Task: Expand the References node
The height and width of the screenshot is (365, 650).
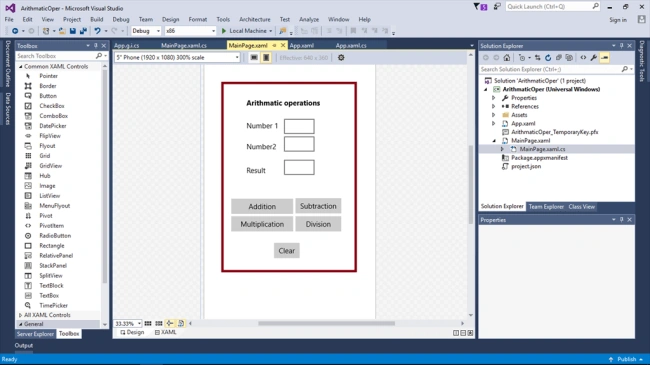Action: coord(493,107)
